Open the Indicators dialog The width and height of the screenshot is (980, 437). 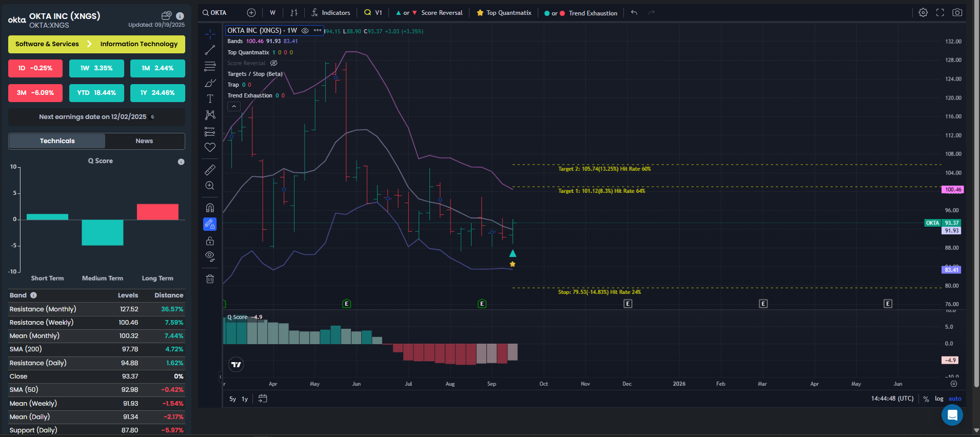330,13
